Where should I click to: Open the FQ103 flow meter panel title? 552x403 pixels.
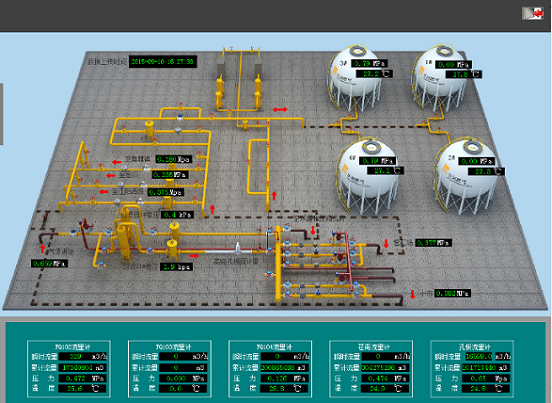coord(173,347)
